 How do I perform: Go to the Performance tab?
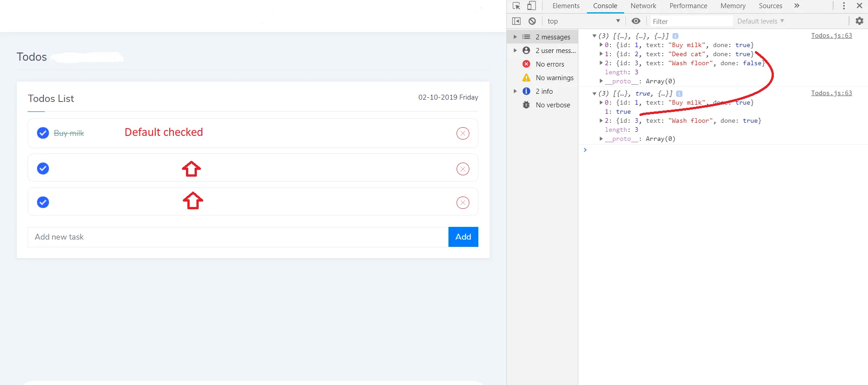(688, 6)
